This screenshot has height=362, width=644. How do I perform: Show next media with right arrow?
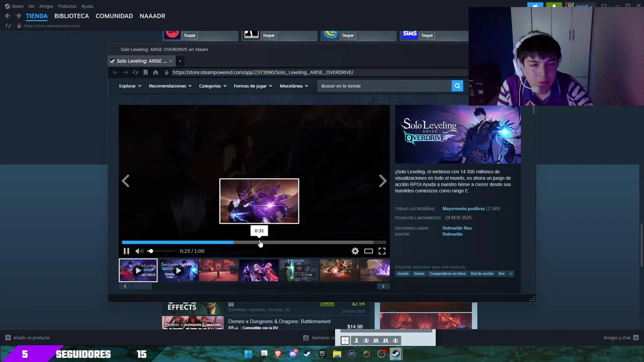382,181
